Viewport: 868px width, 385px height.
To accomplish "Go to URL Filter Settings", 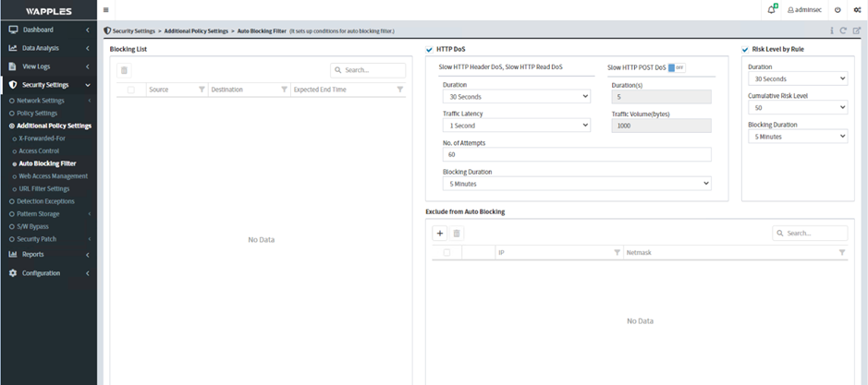I will point(44,188).
